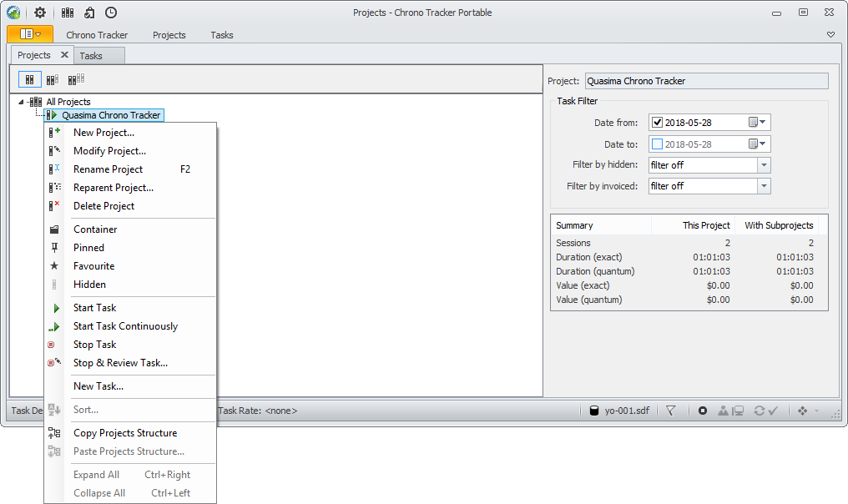
Task: Select the three-level project view icon
Action: tap(76, 79)
